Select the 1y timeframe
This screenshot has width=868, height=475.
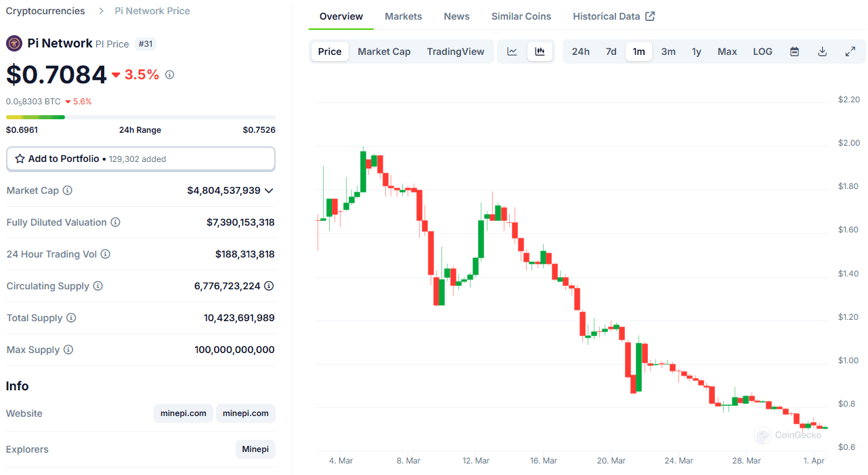697,51
